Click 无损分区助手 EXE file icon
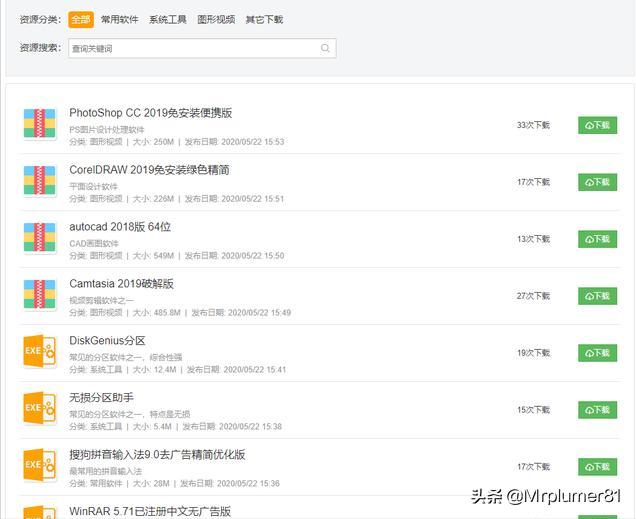 [39, 408]
